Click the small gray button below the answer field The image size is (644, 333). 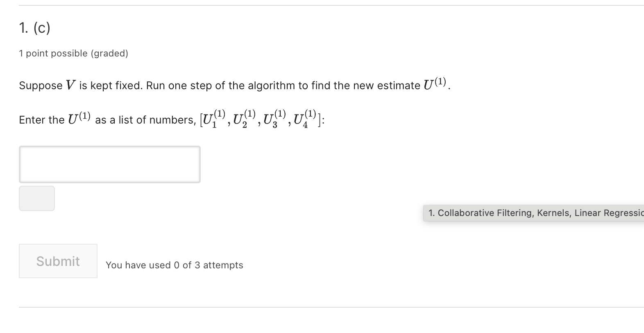click(x=36, y=198)
